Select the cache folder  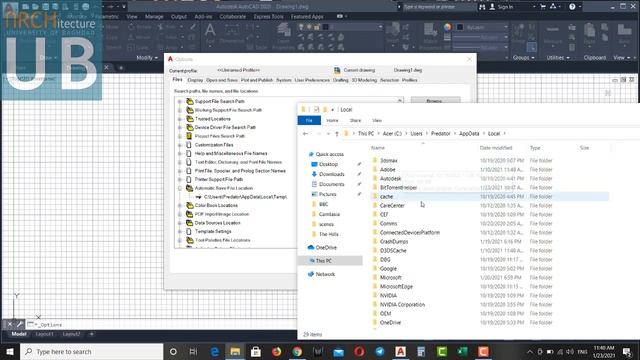click(386, 196)
